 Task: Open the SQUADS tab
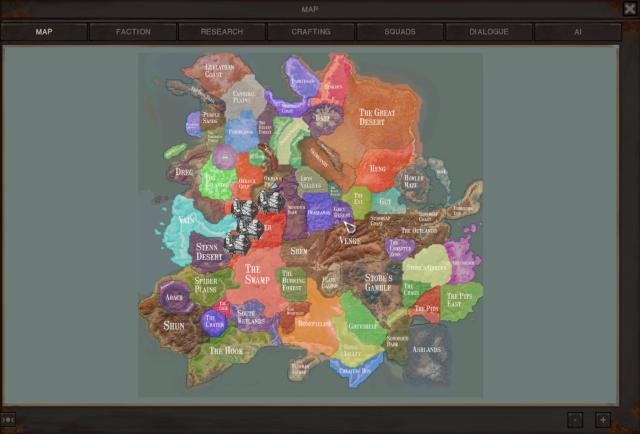click(x=400, y=32)
